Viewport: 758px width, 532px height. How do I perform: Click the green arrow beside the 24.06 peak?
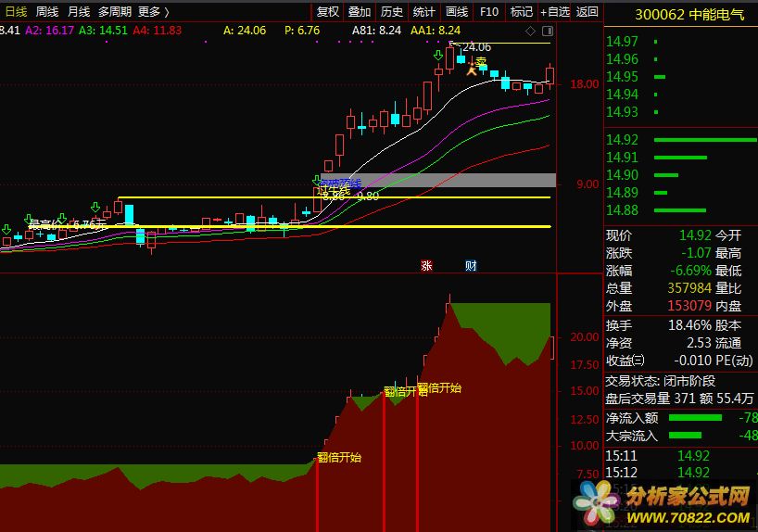tap(438, 56)
